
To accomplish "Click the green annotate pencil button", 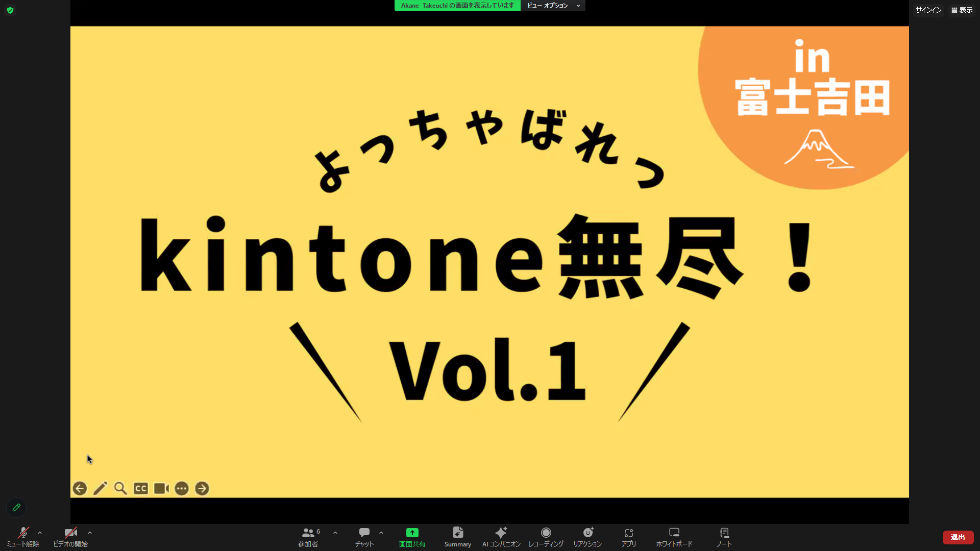I will click(x=16, y=508).
